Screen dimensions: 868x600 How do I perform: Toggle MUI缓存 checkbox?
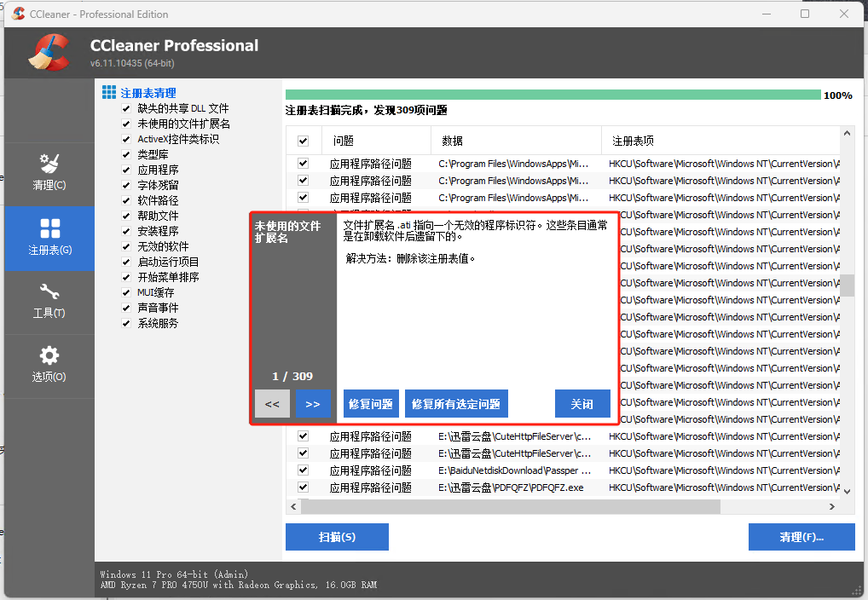point(126,293)
